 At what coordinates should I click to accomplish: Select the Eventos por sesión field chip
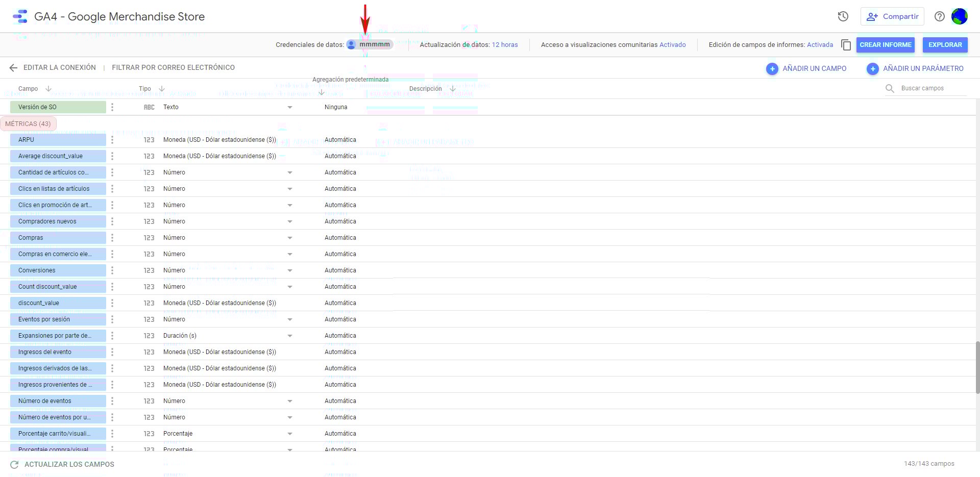(58, 319)
